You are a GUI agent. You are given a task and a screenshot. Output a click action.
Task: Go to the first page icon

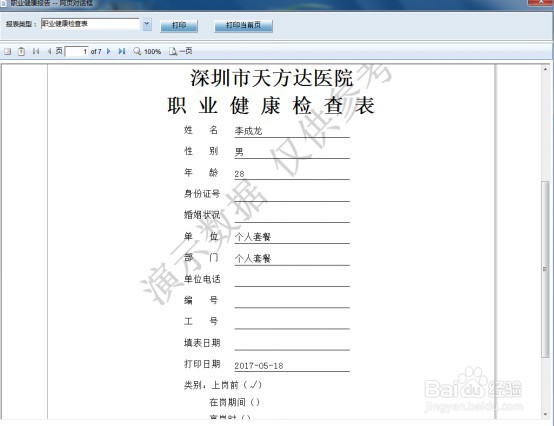point(36,51)
